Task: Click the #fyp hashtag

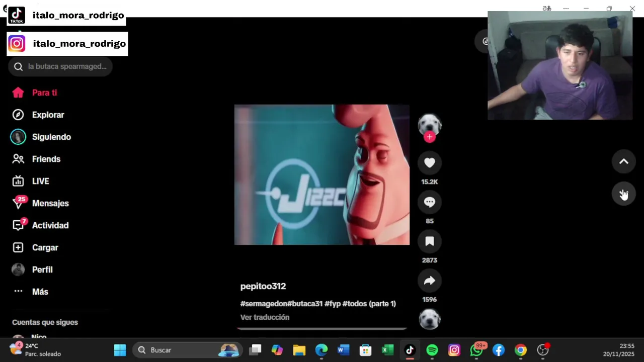Action: pos(333,304)
